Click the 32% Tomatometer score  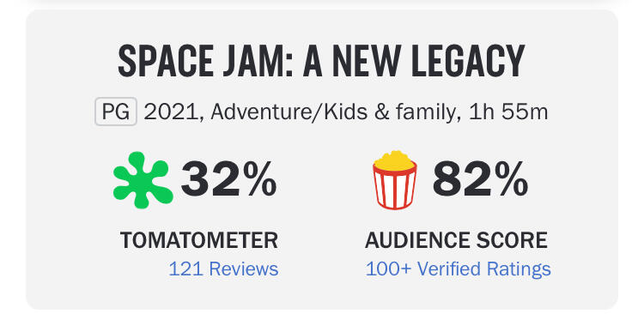228,180
